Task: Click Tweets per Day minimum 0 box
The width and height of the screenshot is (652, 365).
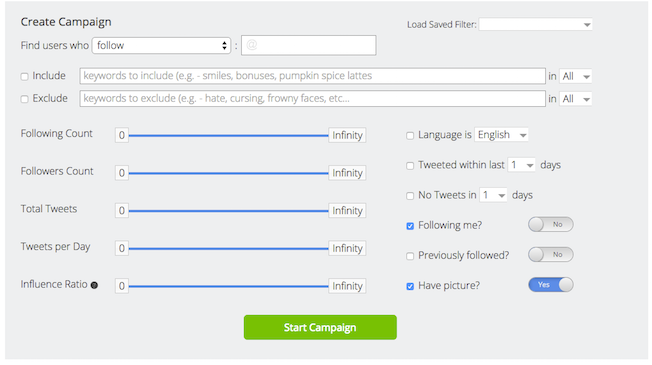Action: click(x=122, y=248)
